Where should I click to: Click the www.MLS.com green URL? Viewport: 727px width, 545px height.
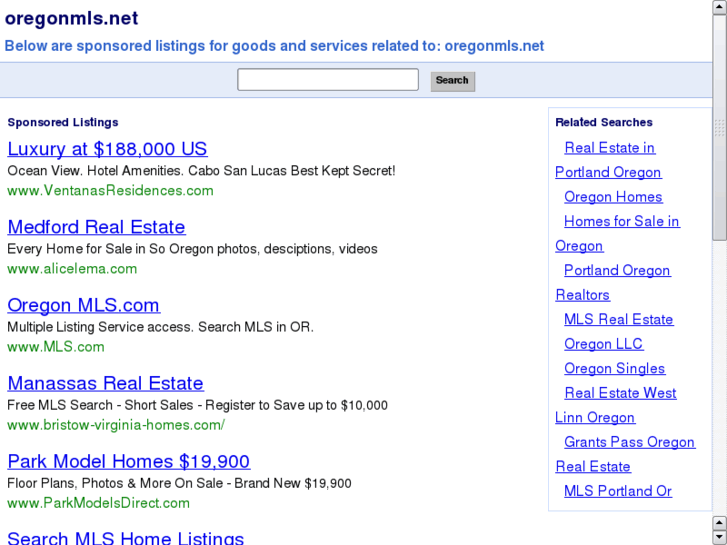(x=56, y=346)
